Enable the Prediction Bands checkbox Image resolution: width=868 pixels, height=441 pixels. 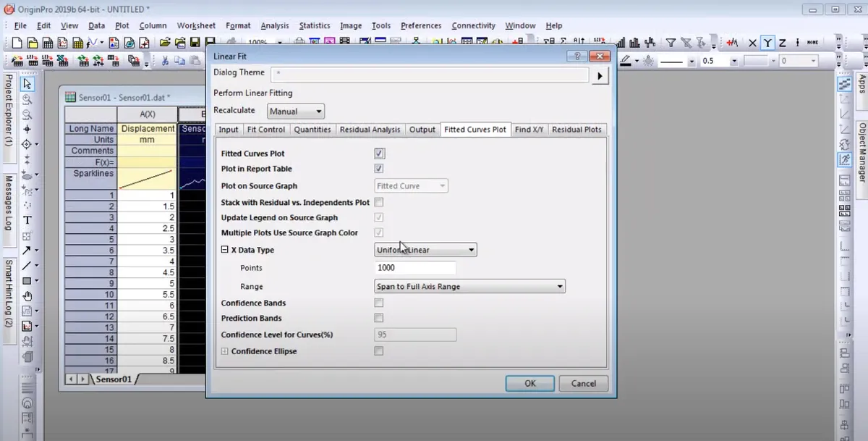379,318
